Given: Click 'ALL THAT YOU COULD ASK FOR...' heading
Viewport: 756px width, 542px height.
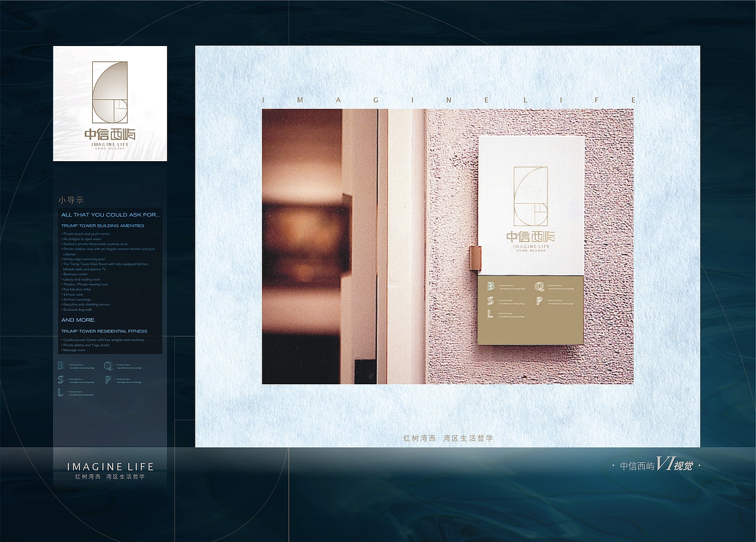Looking at the screenshot, I should coord(110,215).
